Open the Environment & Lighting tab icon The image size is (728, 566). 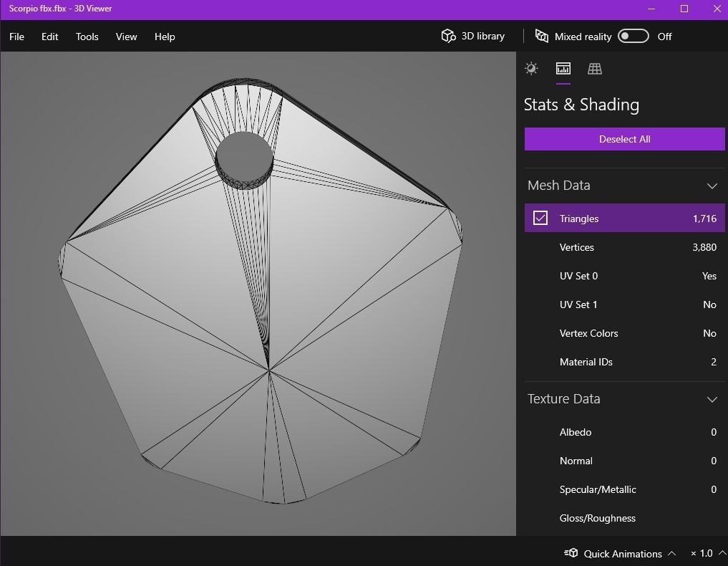[531, 69]
